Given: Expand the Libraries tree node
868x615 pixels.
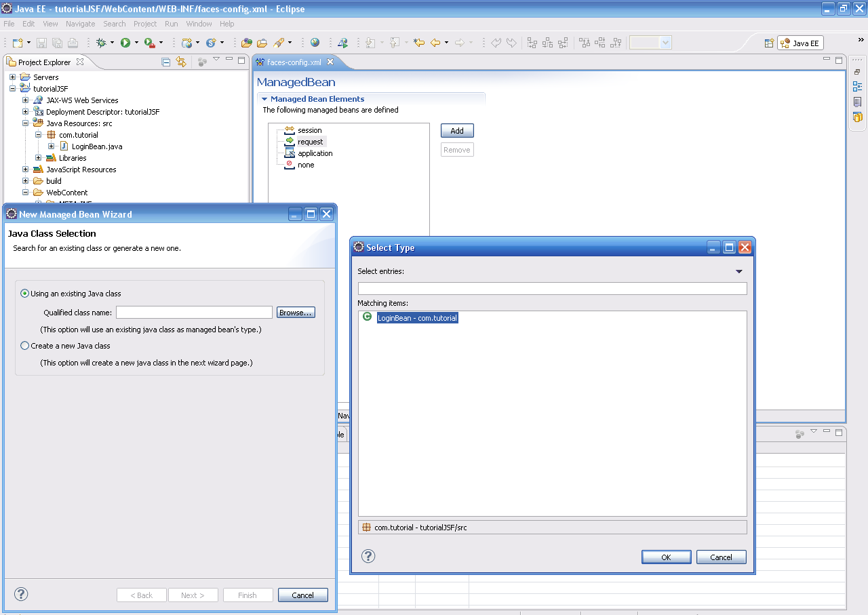Looking at the screenshot, I should [x=39, y=158].
